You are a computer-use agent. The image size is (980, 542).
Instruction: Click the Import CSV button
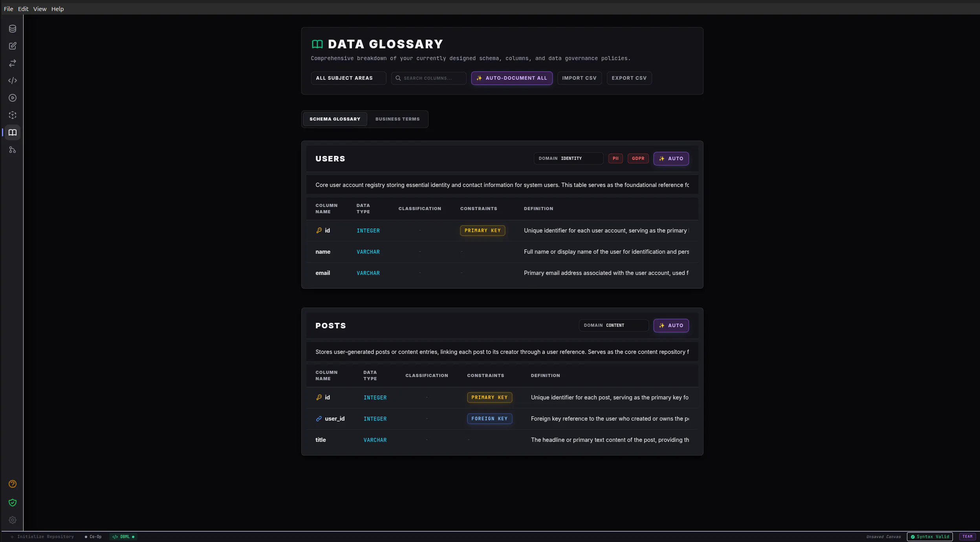pyautogui.click(x=579, y=78)
